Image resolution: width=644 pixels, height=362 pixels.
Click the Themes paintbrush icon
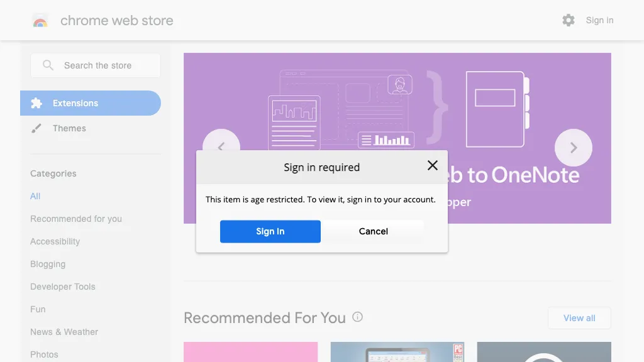pyautogui.click(x=37, y=128)
